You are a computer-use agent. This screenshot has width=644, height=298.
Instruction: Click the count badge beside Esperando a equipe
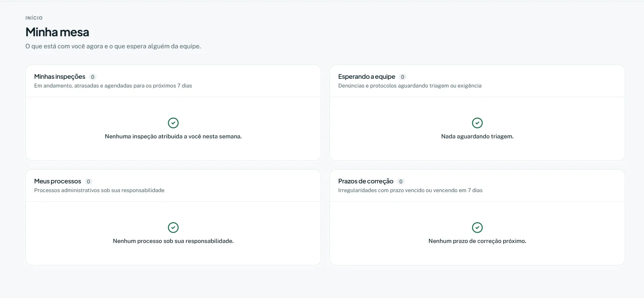click(x=402, y=77)
